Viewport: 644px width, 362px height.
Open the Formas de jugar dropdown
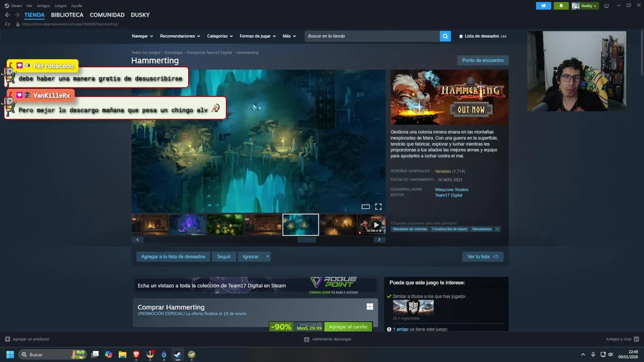[x=258, y=36]
